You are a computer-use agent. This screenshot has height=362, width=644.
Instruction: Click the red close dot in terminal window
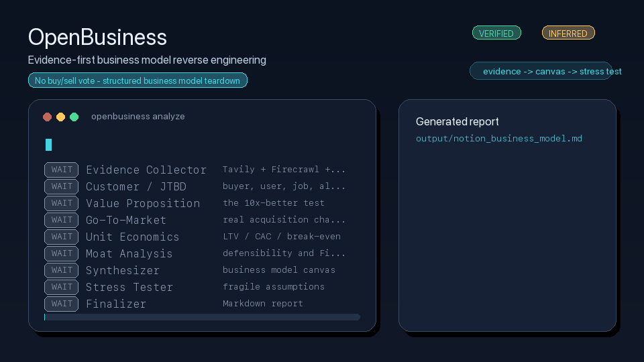point(47,117)
